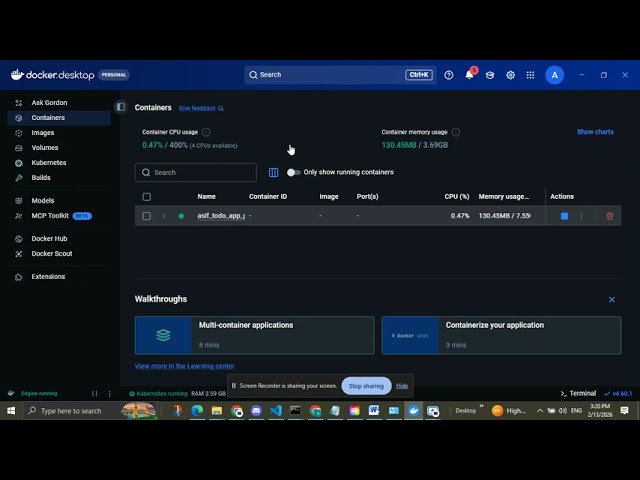The image size is (640, 480).
Task: Open Docker Scout in sidebar
Action: (51, 253)
